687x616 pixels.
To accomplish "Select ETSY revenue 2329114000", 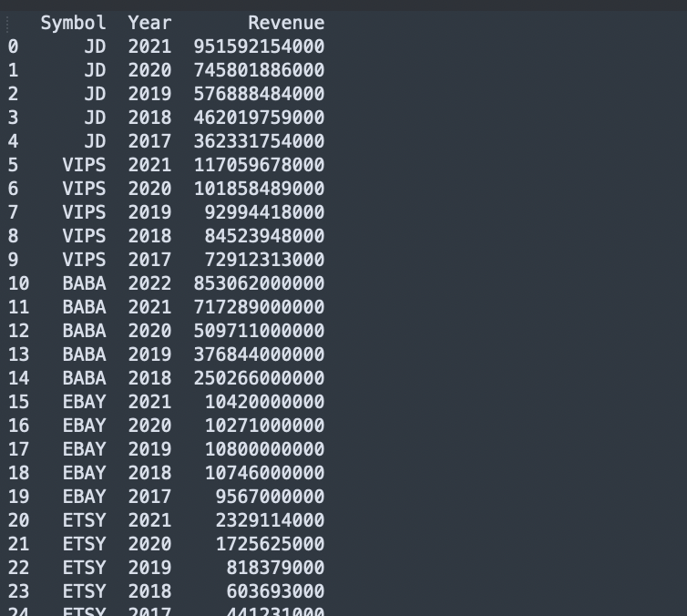I will pos(270,519).
